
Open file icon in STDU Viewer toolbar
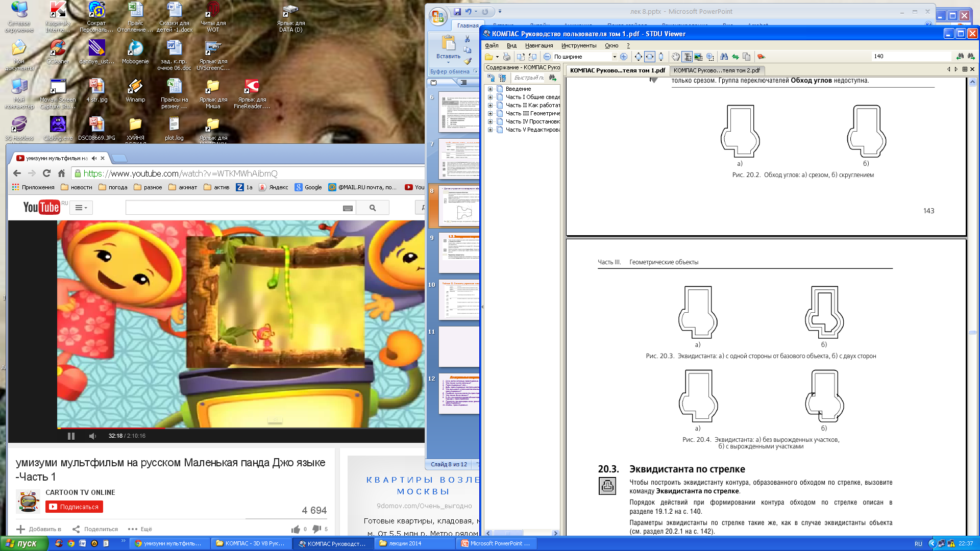click(489, 57)
